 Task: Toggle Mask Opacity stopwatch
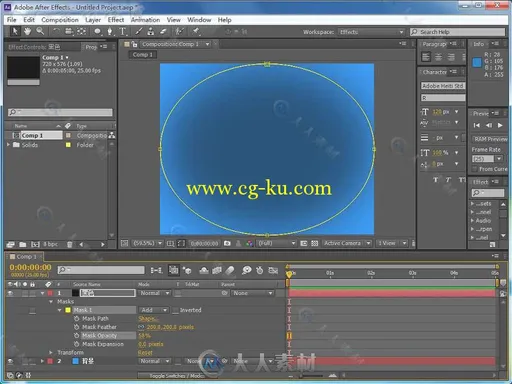point(76,336)
